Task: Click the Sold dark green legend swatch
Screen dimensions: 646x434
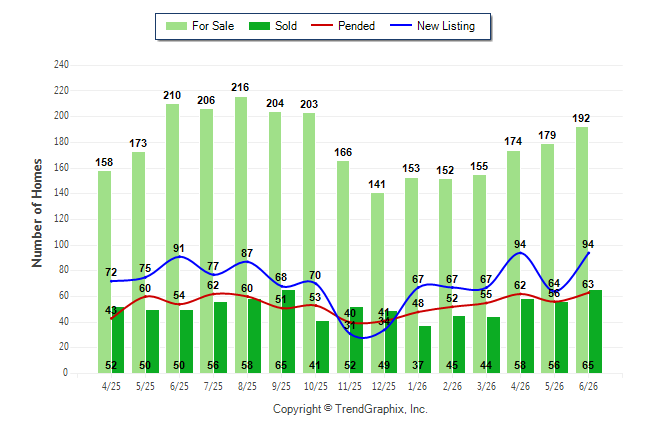Action: 260,26
